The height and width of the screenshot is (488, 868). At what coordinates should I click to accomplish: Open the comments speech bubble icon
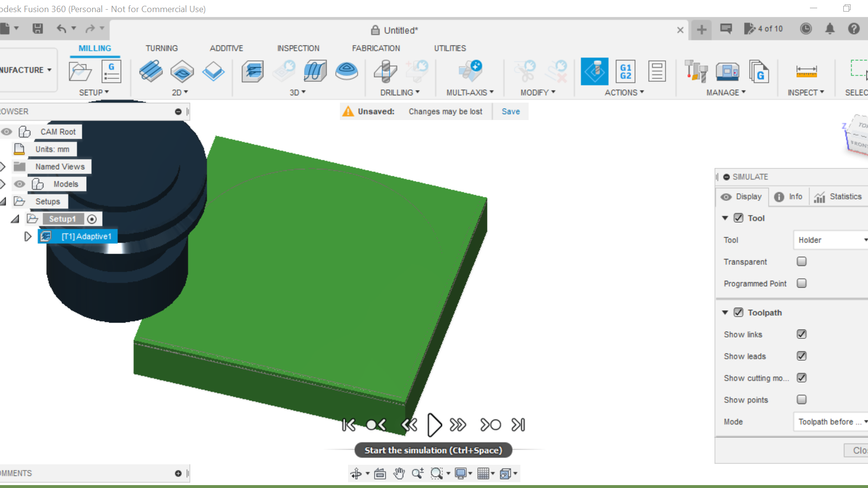click(x=726, y=29)
